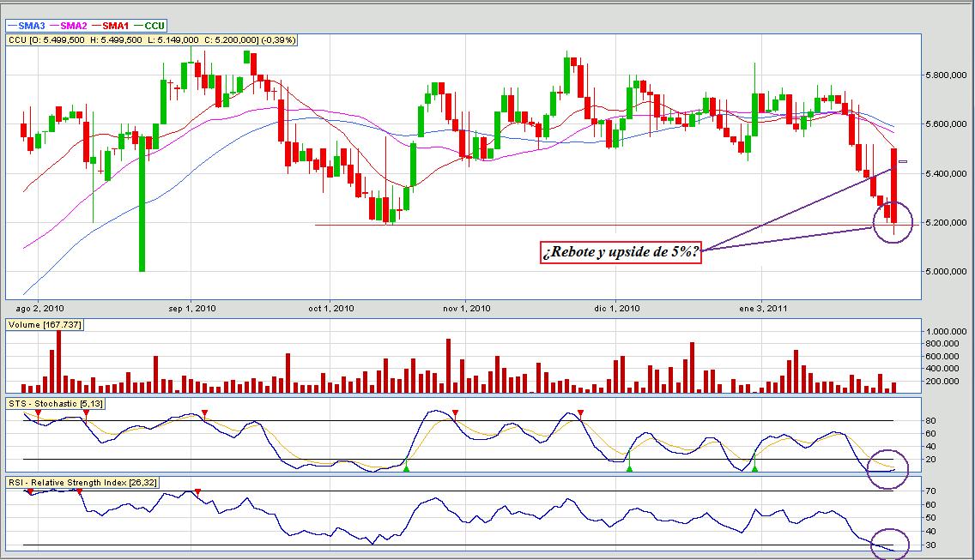Click the SMA2 legend label
Screen dimensions: 975x560
(x=73, y=26)
